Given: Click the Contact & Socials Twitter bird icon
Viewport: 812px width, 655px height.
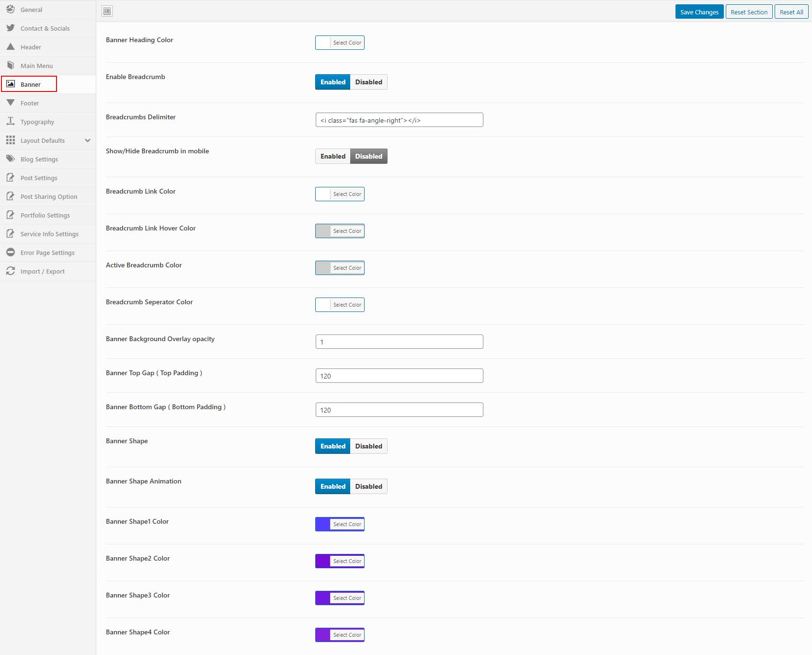Looking at the screenshot, I should (11, 28).
